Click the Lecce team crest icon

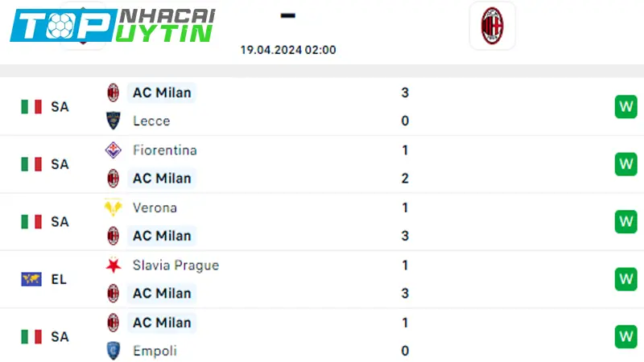(113, 121)
